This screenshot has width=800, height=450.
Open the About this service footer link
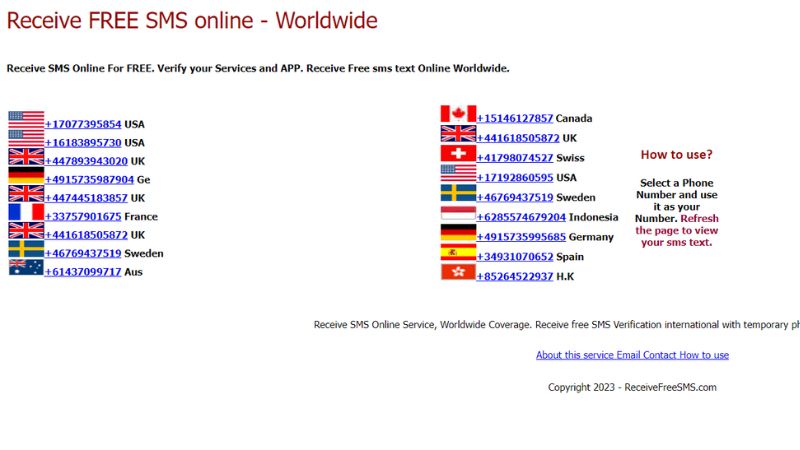(574, 355)
